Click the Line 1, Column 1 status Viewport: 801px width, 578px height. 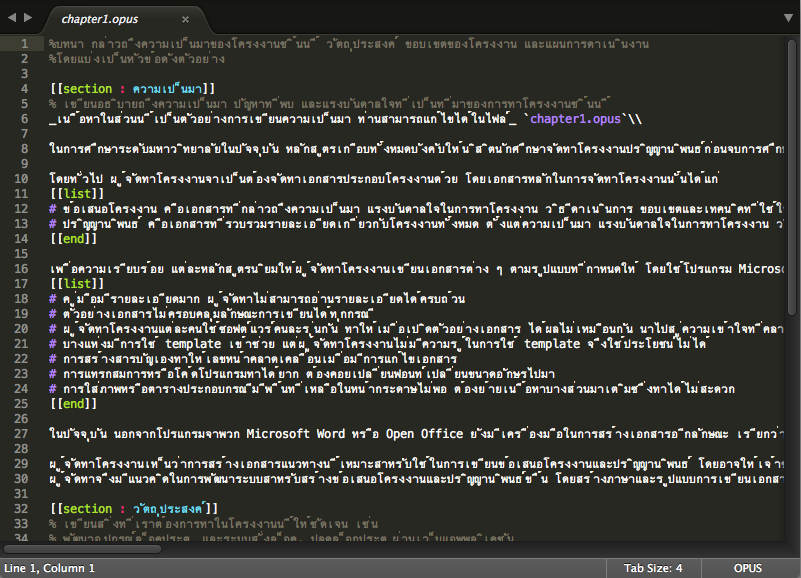pos(50,568)
